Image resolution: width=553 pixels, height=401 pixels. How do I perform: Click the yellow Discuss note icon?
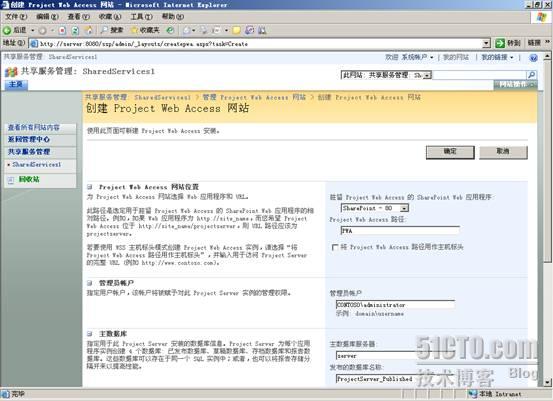click(x=236, y=30)
